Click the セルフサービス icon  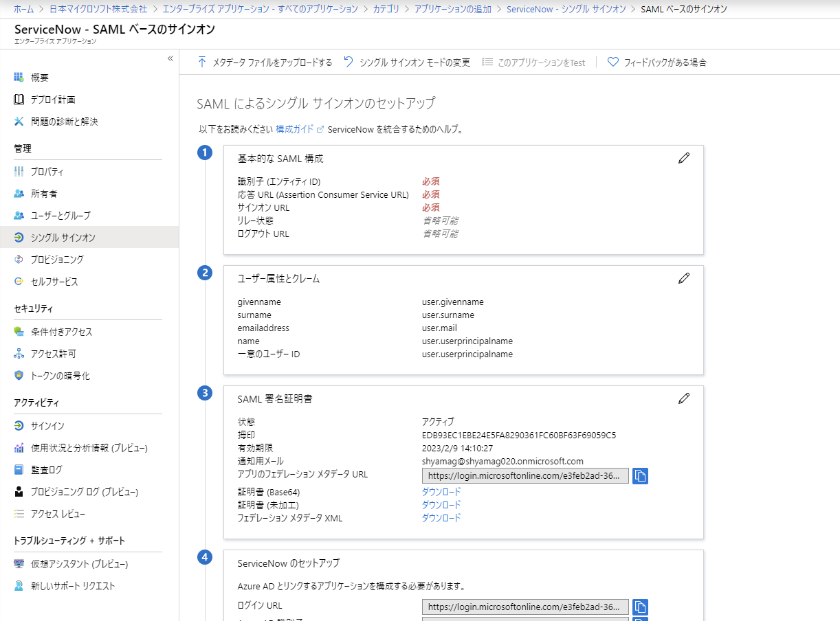click(19, 282)
